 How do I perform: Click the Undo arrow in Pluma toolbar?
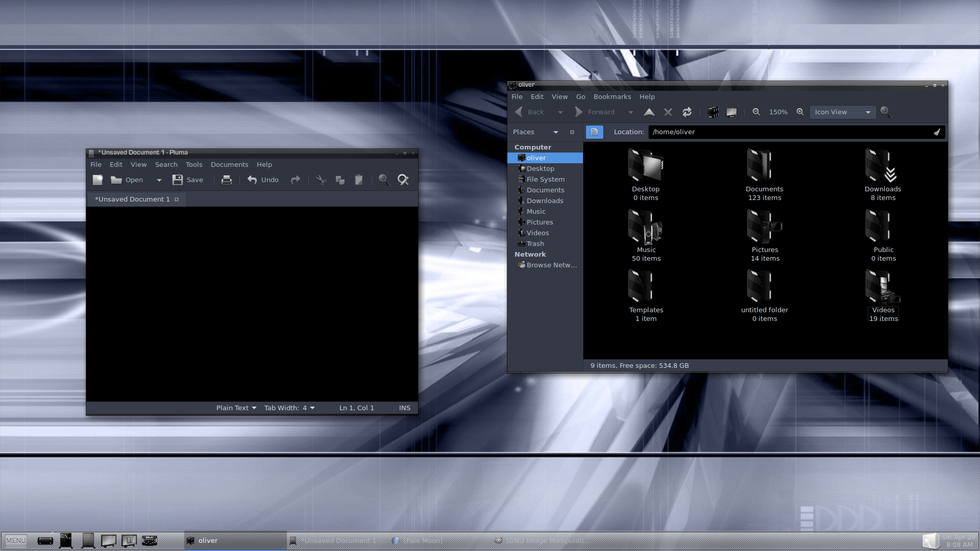click(253, 180)
